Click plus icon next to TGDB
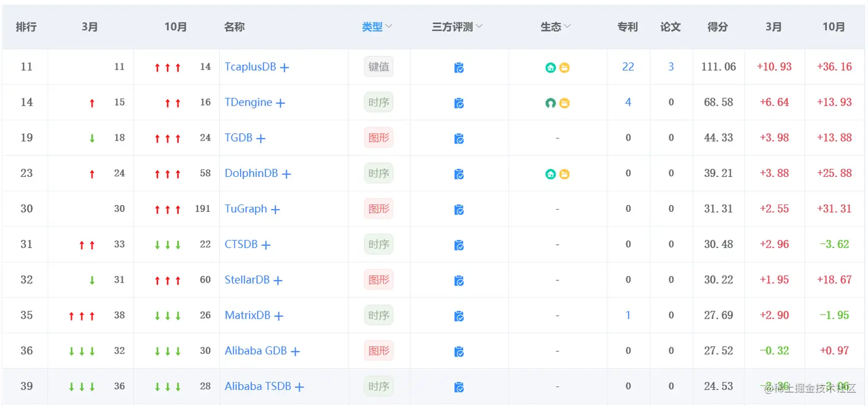The image size is (868, 406). [x=261, y=139]
